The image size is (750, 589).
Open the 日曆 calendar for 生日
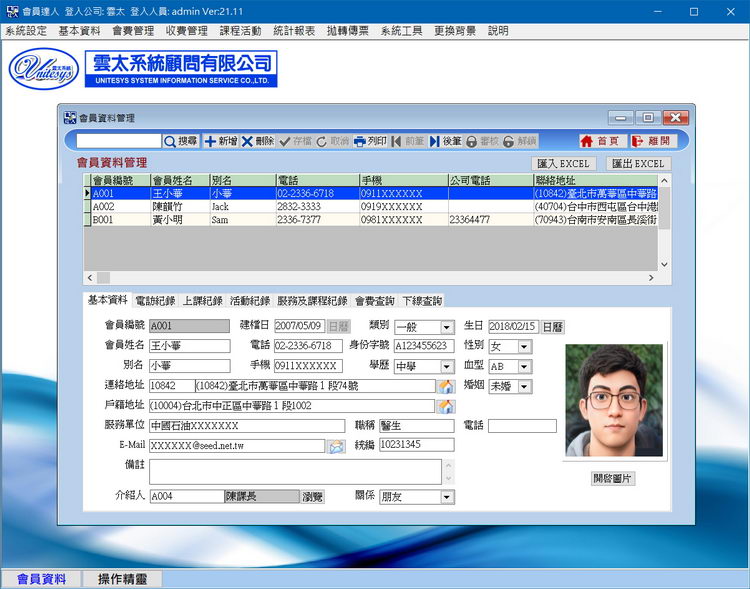[553, 327]
